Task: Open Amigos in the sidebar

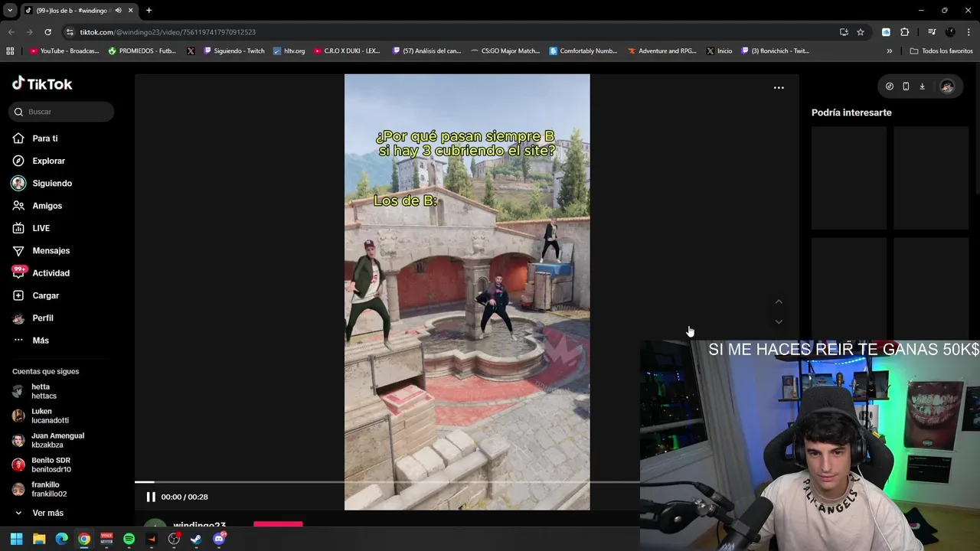Action: [x=37, y=206]
